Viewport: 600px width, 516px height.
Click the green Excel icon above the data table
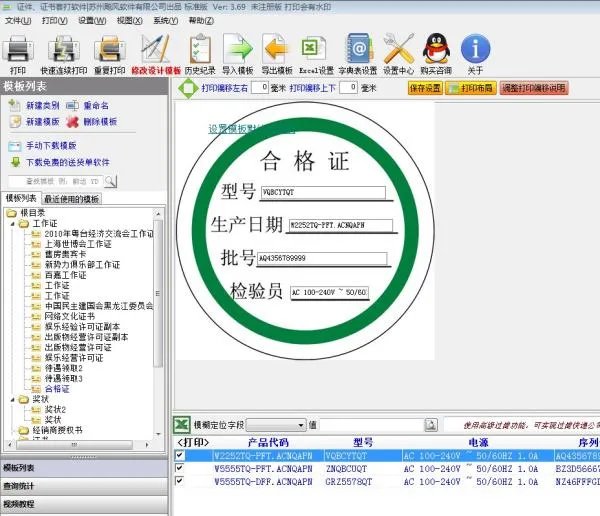[182, 425]
